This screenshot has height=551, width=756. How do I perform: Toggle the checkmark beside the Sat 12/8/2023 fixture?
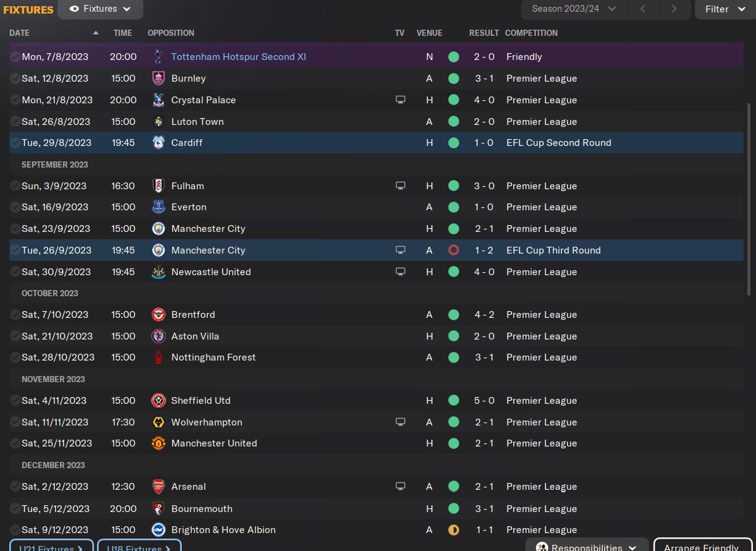click(x=15, y=79)
